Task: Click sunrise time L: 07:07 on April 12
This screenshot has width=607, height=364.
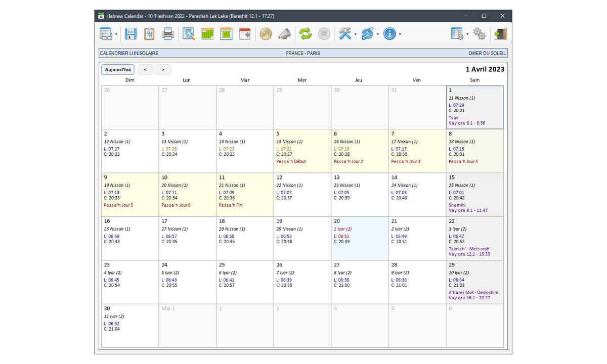Action: 284,193
